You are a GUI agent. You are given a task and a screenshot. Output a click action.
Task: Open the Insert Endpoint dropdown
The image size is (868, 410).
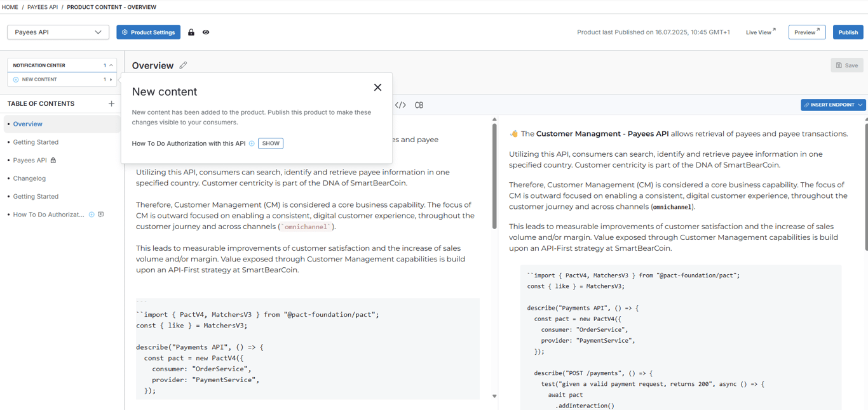(832, 105)
